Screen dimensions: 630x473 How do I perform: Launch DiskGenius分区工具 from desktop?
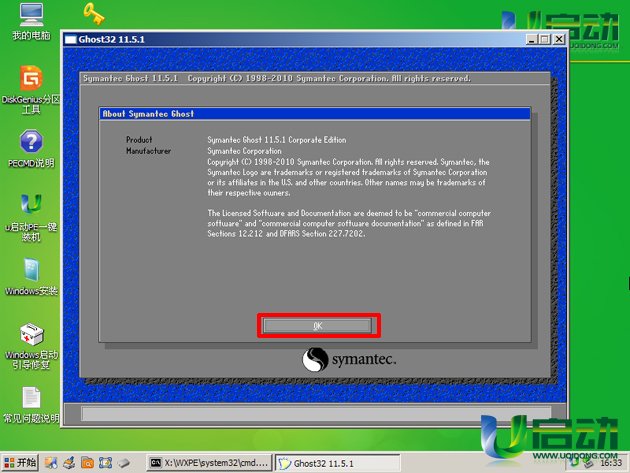(31, 90)
